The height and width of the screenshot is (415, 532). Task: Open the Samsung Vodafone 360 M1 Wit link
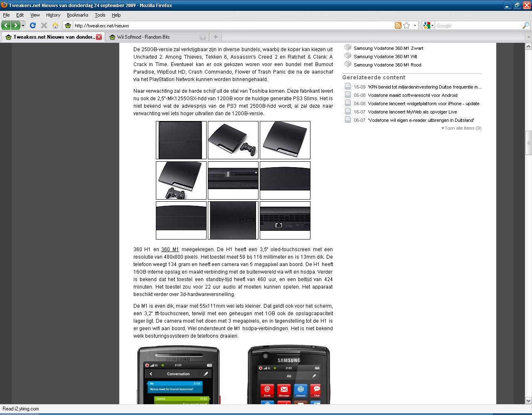click(x=385, y=57)
